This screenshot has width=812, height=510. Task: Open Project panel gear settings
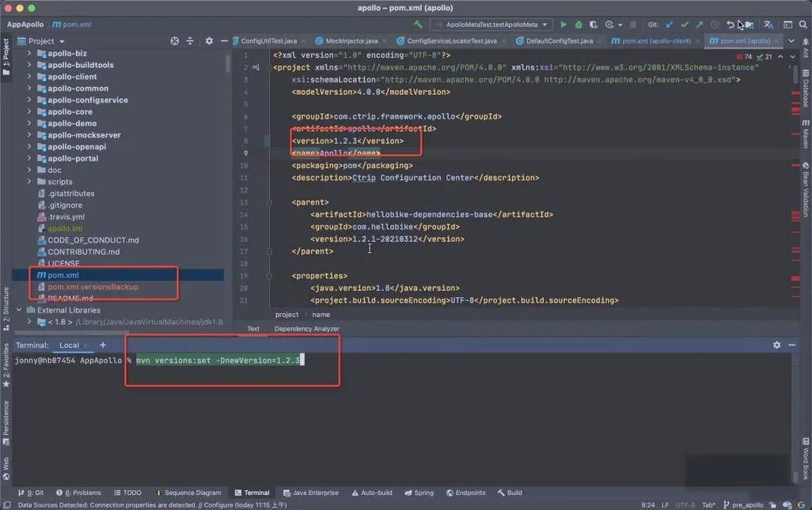(x=209, y=41)
